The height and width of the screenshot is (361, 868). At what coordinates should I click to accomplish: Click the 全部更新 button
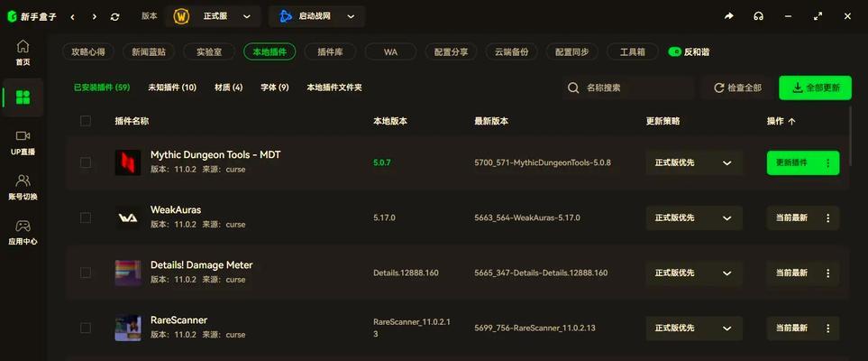(x=815, y=88)
